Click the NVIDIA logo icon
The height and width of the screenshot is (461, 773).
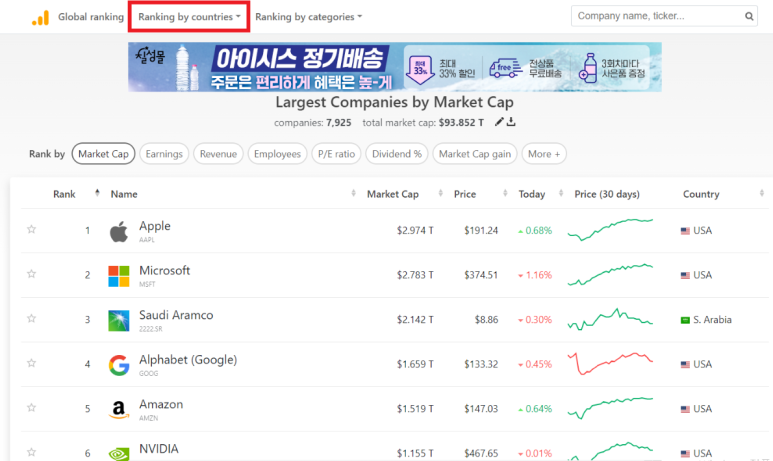(x=119, y=454)
